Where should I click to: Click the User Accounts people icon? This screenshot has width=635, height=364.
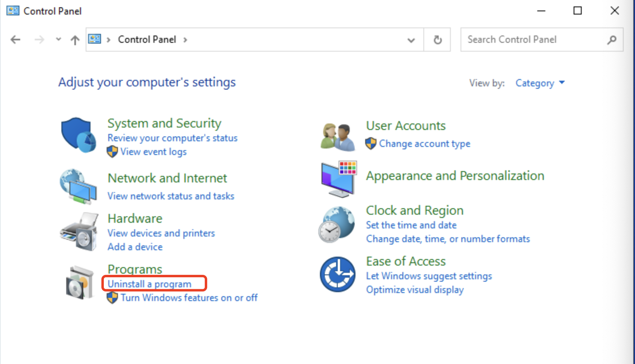pyautogui.click(x=338, y=136)
